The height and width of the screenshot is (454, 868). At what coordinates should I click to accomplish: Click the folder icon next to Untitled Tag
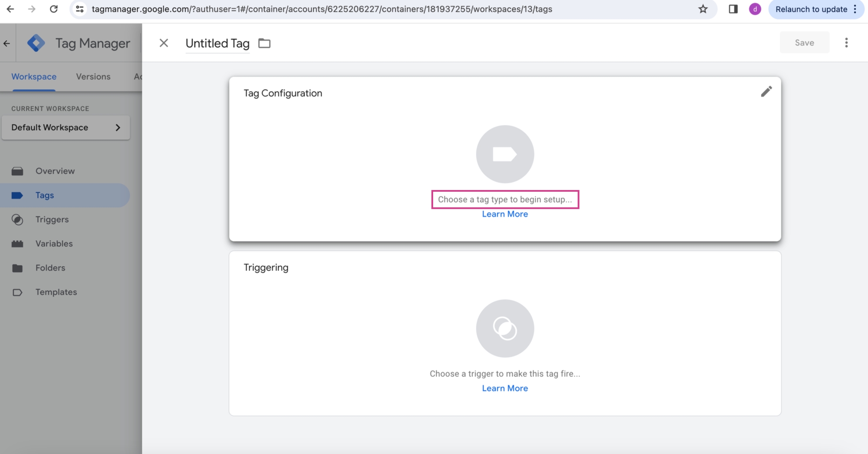264,43
